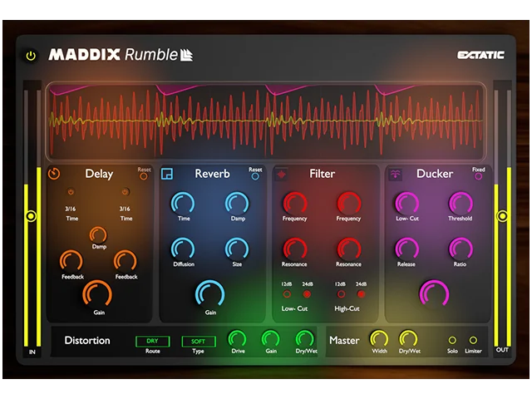Click the Ducker Ratio knob
Screen dimensions: 532x399
(461, 249)
